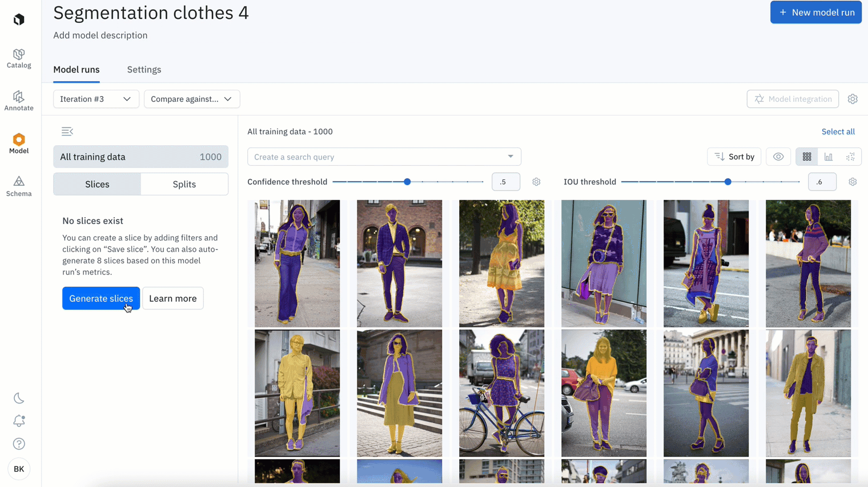Open the Model section in sidebar
868x487 pixels.
click(x=19, y=144)
